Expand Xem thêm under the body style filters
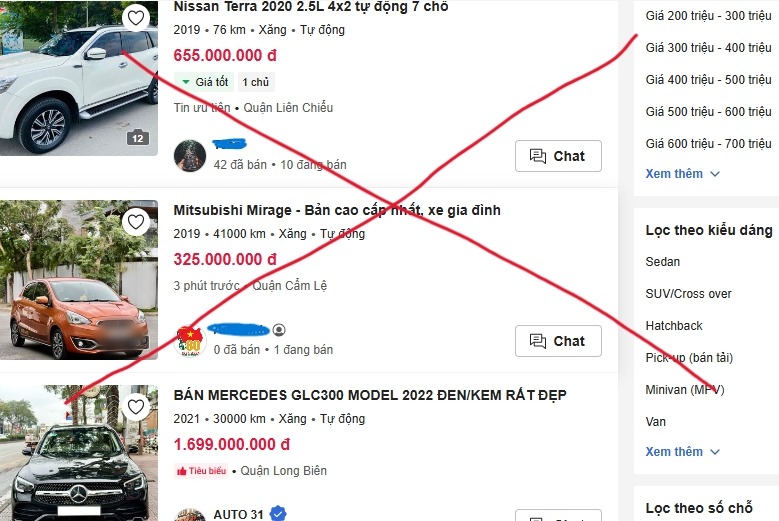 [682, 452]
